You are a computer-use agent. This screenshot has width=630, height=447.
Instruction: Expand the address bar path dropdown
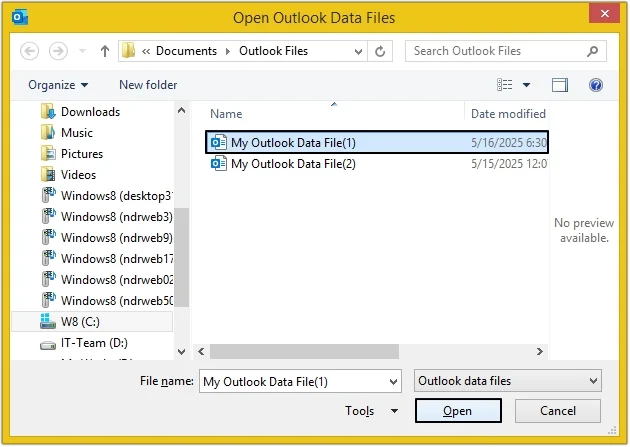pos(358,51)
